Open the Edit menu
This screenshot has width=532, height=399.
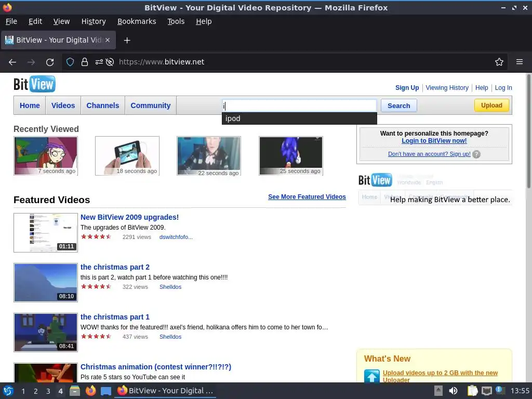point(35,21)
